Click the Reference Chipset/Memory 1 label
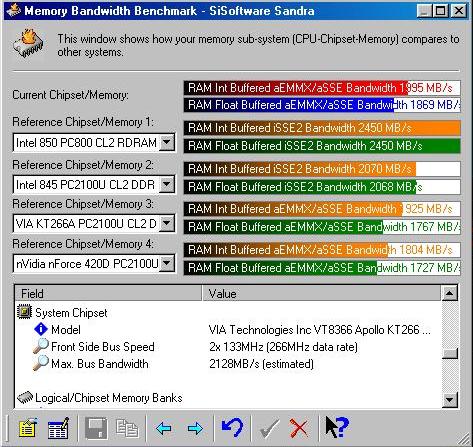The width and height of the screenshot is (473, 447). (83, 122)
